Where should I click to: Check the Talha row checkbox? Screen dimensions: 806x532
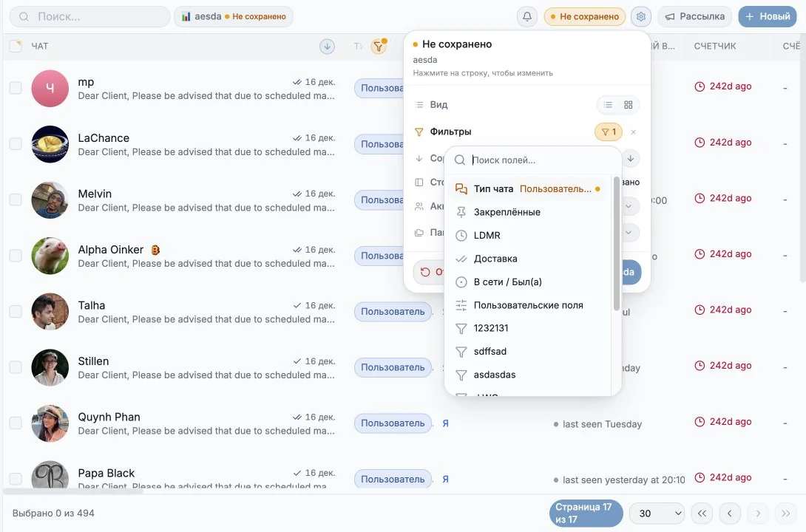coord(16,312)
